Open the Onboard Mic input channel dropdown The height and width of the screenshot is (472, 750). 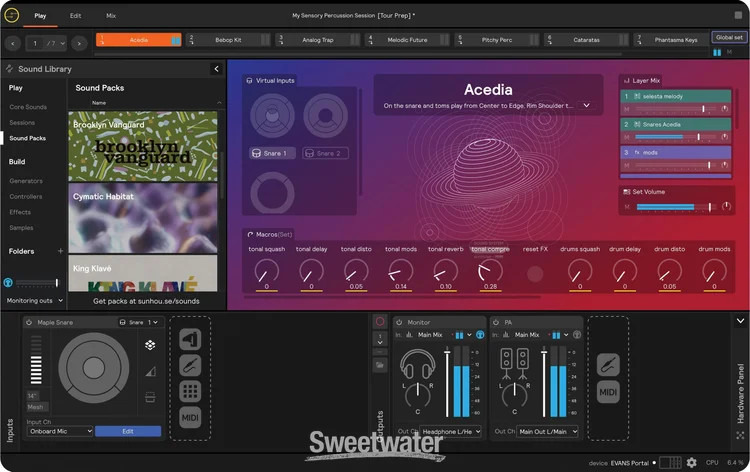[x=60, y=431]
